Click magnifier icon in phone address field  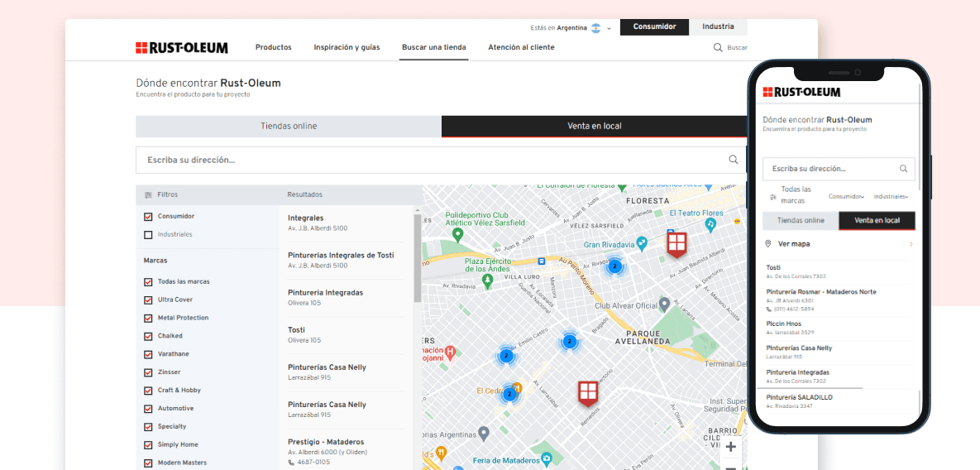pyautogui.click(x=903, y=169)
